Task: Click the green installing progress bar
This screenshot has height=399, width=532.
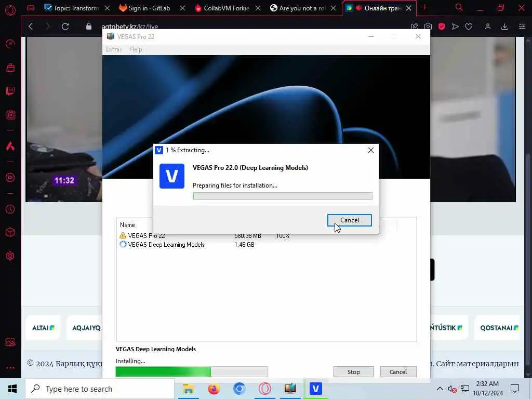Action: point(192,372)
